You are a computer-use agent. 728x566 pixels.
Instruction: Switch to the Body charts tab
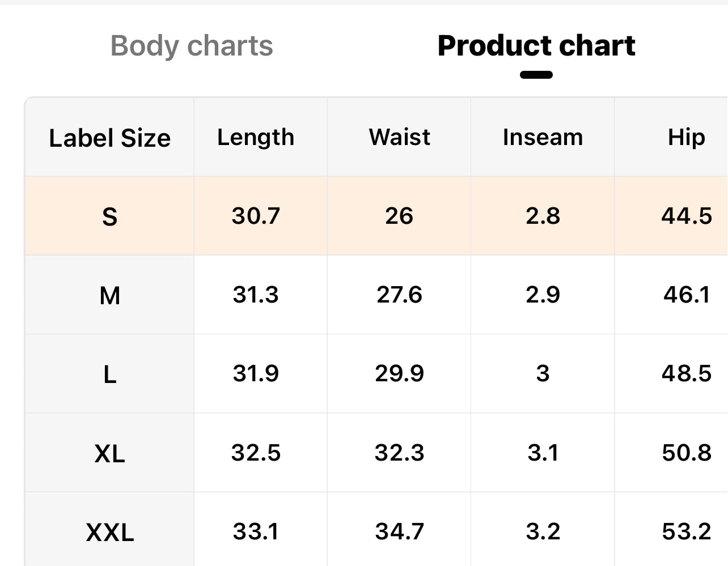[192, 46]
